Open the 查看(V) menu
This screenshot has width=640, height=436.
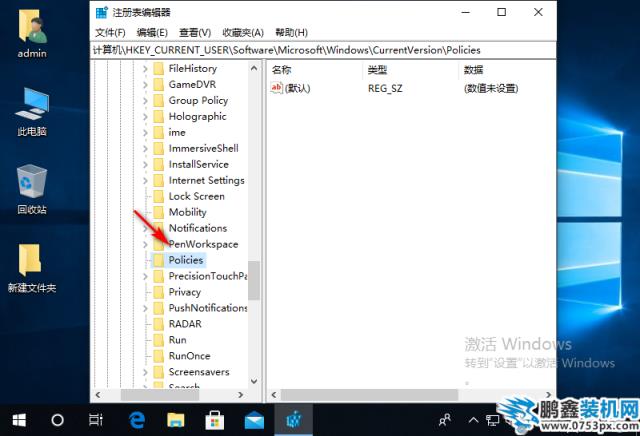click(195, 33)
